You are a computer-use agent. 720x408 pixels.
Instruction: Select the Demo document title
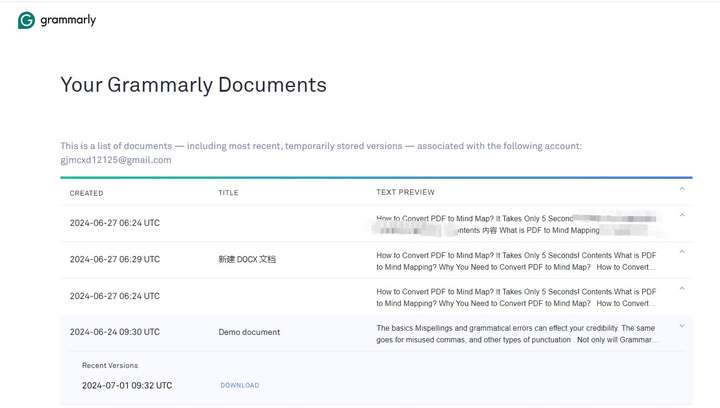tap(249, 332)
